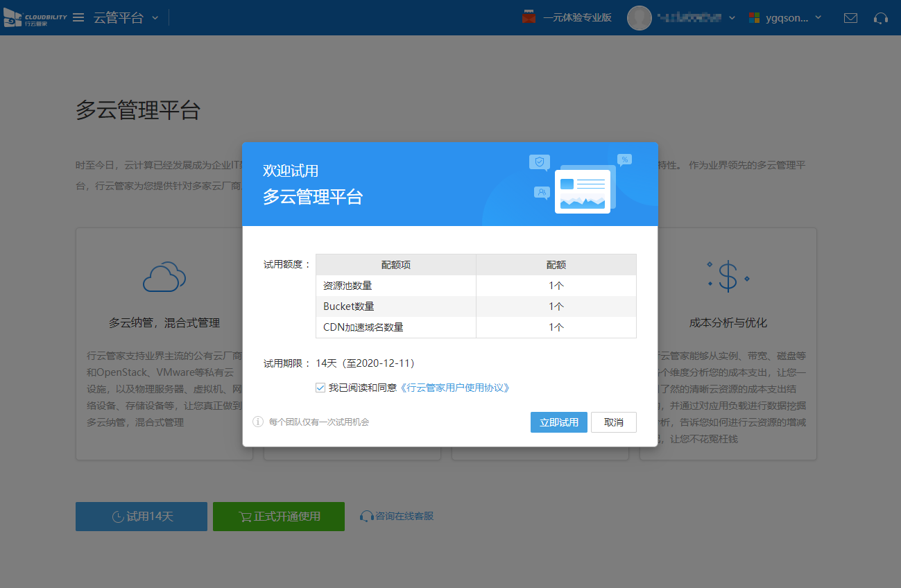901x588 pixels.
Task: Expand the ygqson team dropdown
Action: tap(818, 17)
